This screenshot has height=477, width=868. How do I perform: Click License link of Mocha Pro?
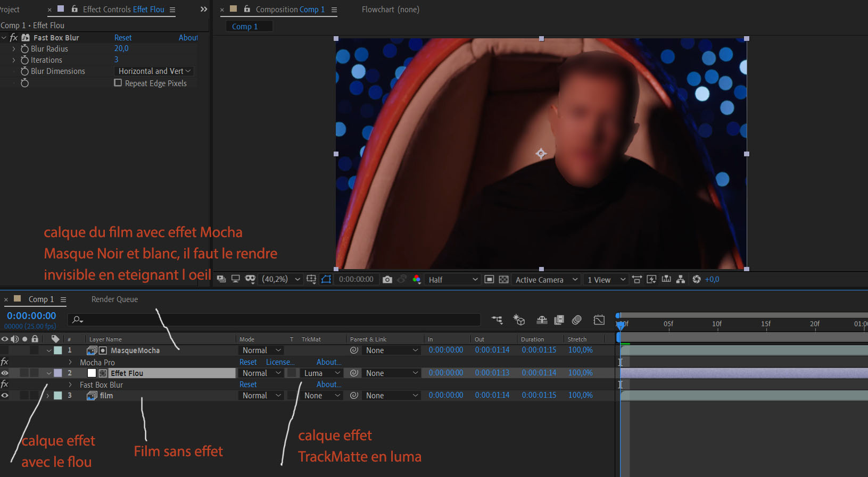point(280,362)
